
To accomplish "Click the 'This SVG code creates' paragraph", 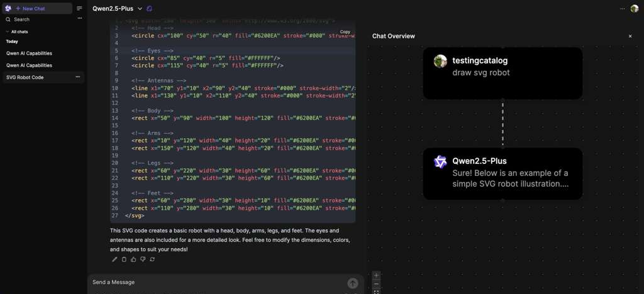I will tap(230, 240).
